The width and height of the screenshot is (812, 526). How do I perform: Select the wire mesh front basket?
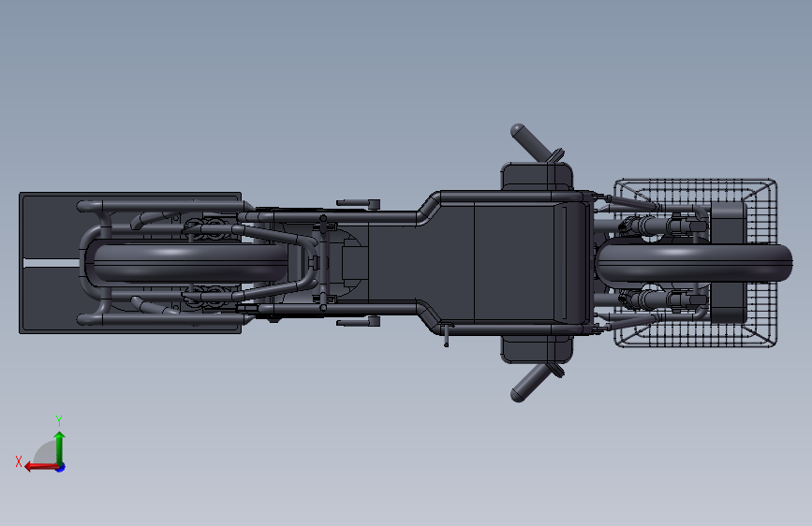(695, 263)
